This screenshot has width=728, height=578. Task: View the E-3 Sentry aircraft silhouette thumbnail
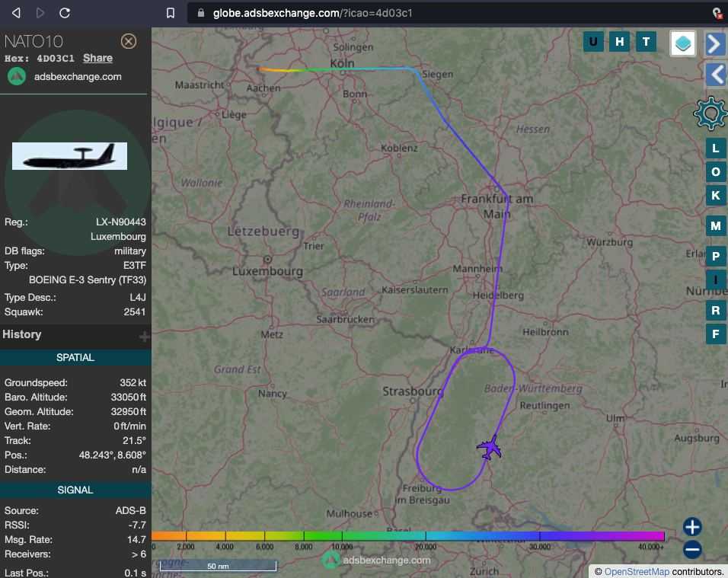click(x=69, y=156)
